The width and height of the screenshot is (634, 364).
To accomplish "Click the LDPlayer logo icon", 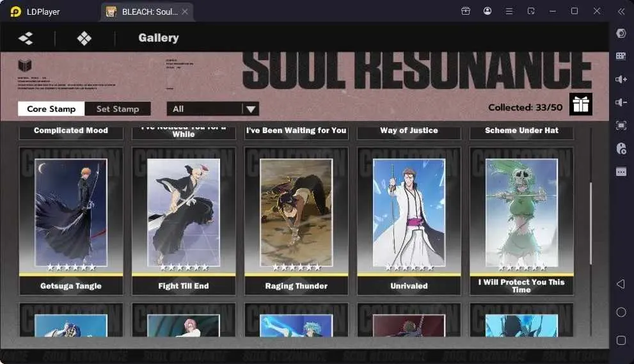I will (x=15, y=12).
